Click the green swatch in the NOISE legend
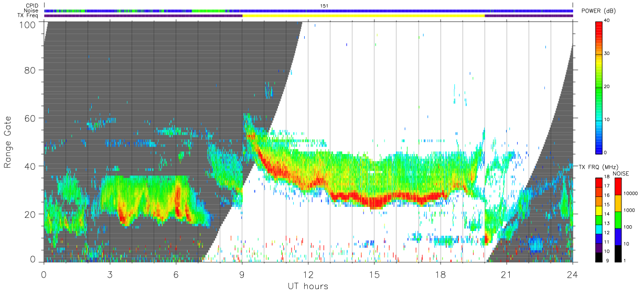Viewport: 644px width, 297px height. point(617,220)
